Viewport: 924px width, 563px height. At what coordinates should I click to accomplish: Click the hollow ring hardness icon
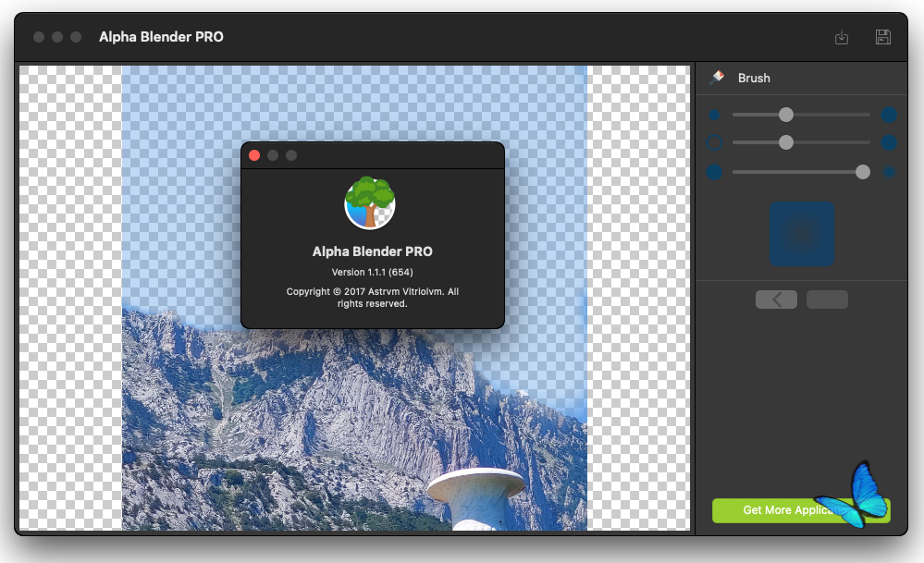coord(714,142)
